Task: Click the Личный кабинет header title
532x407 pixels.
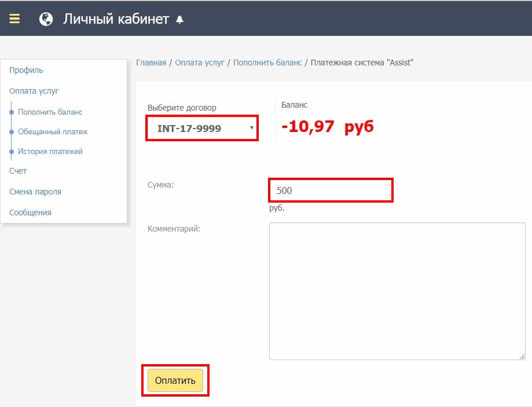Action: (116, 19)
